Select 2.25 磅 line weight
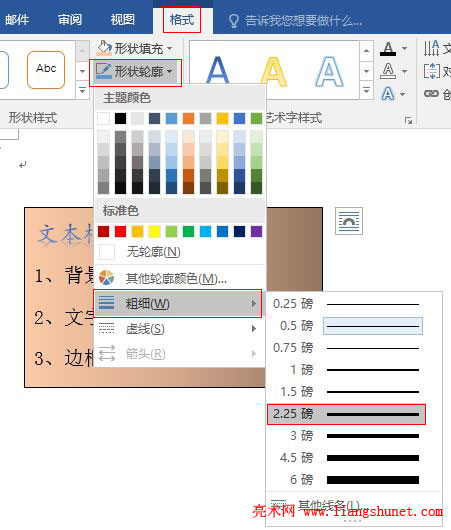451x530 pixels. tap(346, 414)
